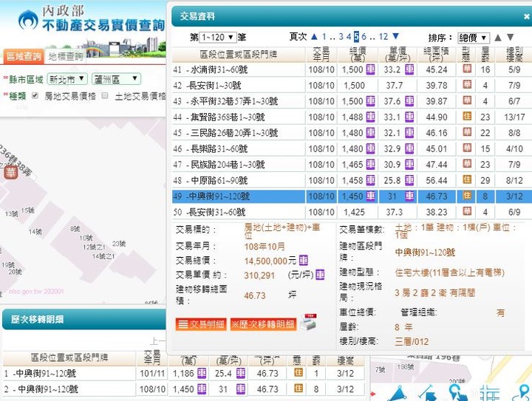Close the 交易資料 panel
Image resolution: width=532 pixels, height=401 pixels.
(x=527, y=16)
